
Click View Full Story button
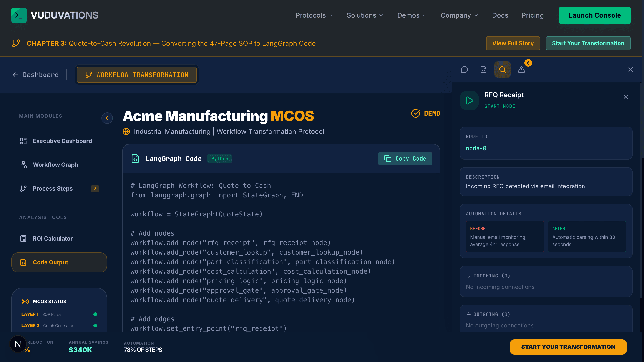(513, 43)
